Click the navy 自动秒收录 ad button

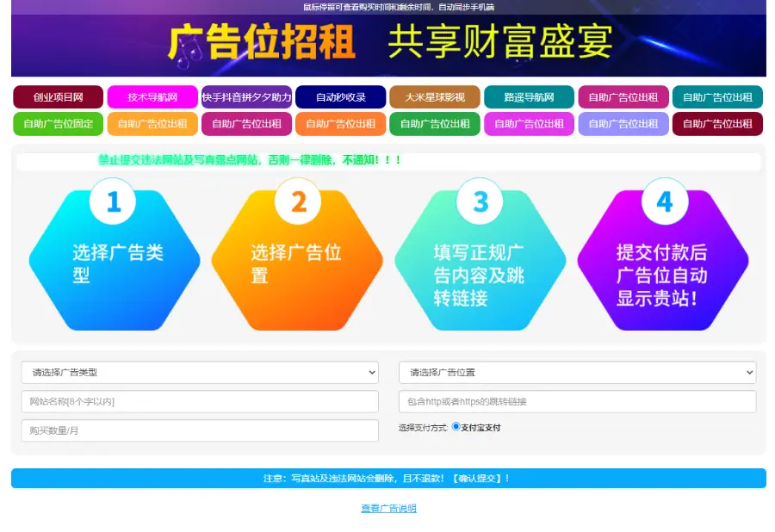341,97
